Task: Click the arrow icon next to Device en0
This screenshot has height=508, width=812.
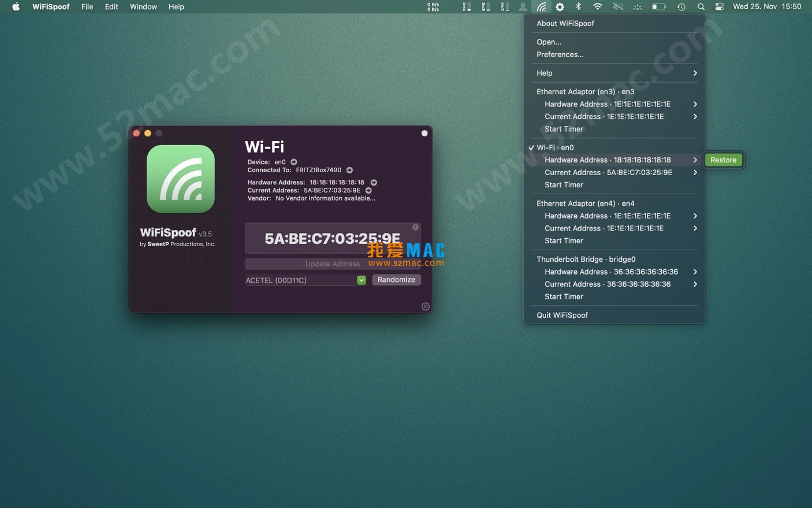Action: tap(294, 162)
